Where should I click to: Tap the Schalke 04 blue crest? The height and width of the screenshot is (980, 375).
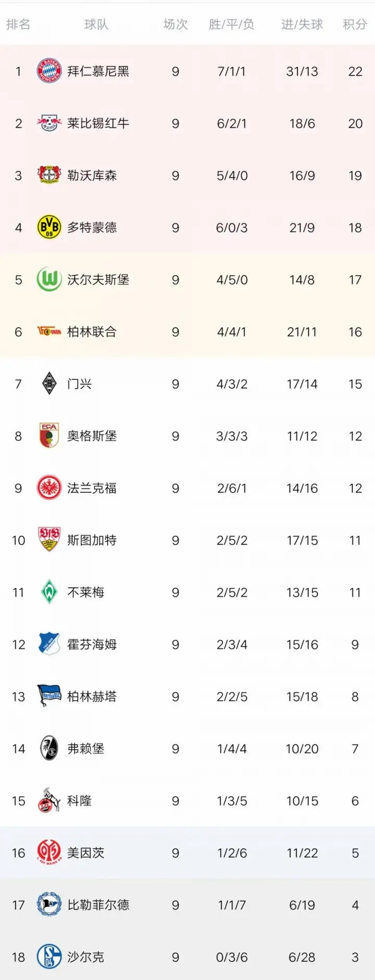point(49,957)
